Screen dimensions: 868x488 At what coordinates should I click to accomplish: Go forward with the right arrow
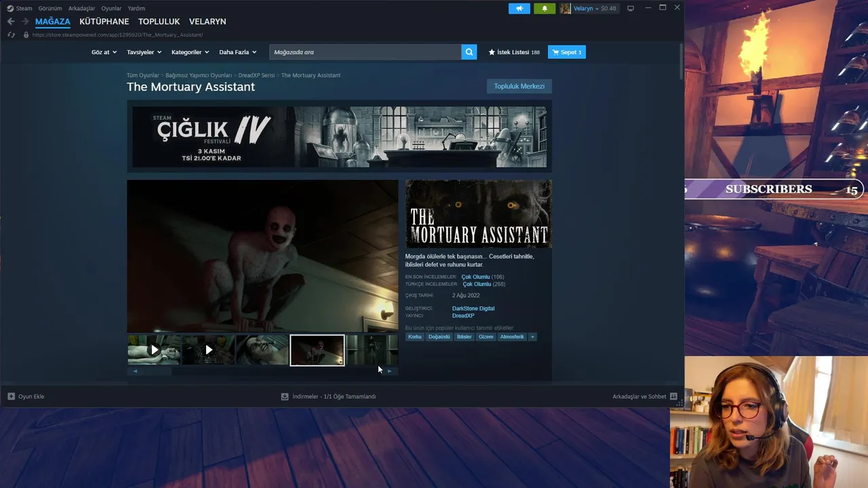[x=25, y=22]
